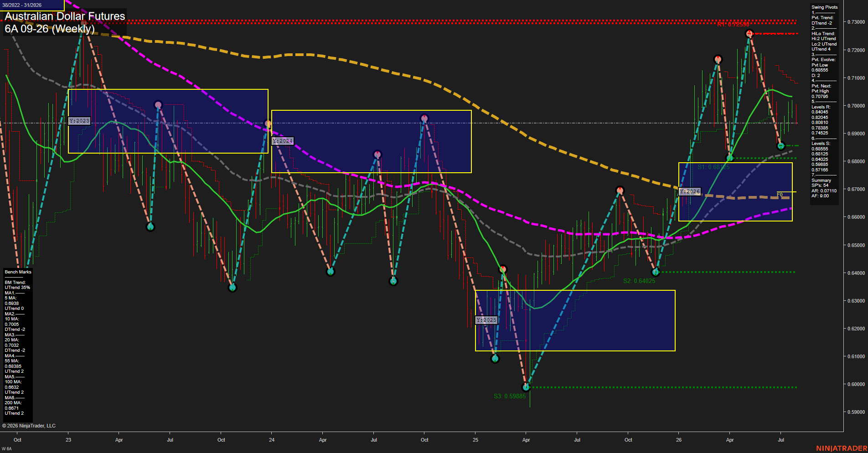Click the 0.74525 resistance level value
The image size is (868, 453).
pos(820,133)
